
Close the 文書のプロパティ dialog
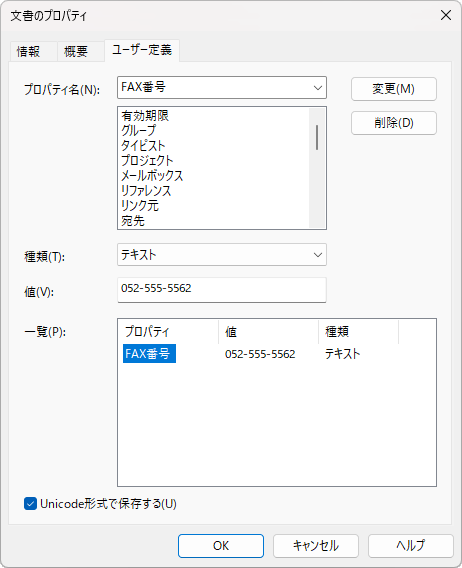(x=446, y=15)
